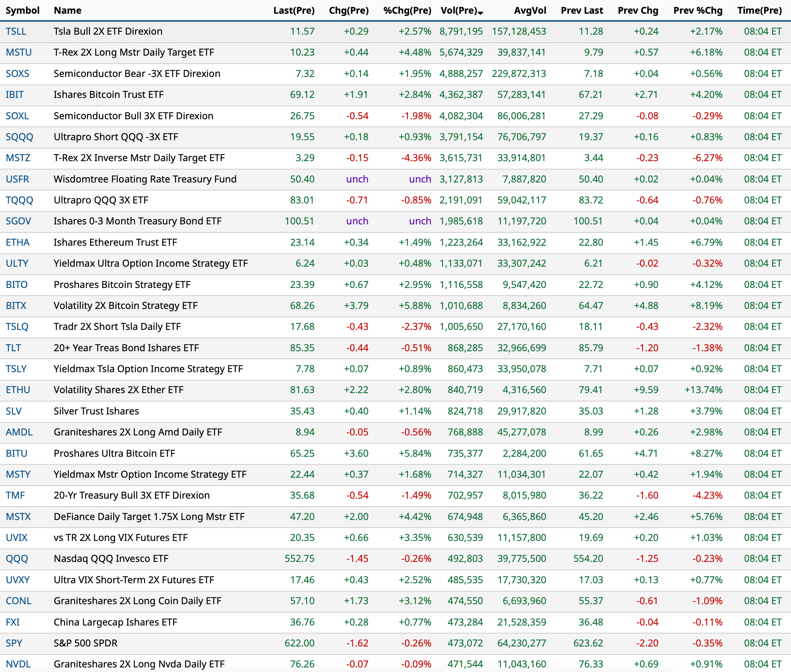Click the SOXS symbol link
This screenshot has height=672, width=791.
[x=18, y=74]
